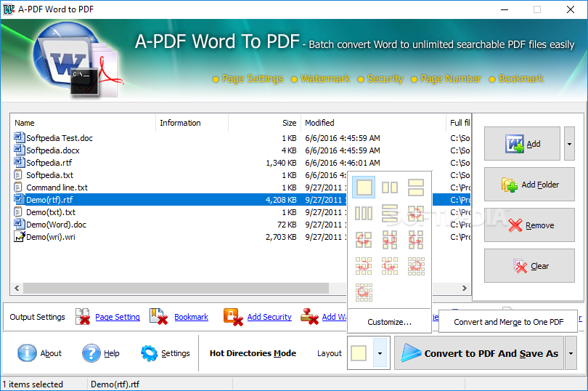
Task: Click the Settings gear icon
Action: tap(150, 353)
